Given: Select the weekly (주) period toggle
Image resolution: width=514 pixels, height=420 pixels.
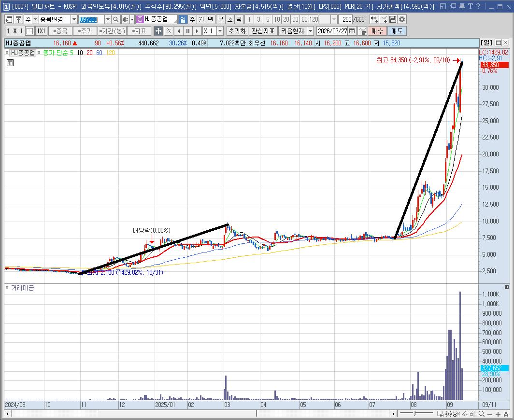Looking at the screenshot, I should pyautogui.click(x=192, y=20).
